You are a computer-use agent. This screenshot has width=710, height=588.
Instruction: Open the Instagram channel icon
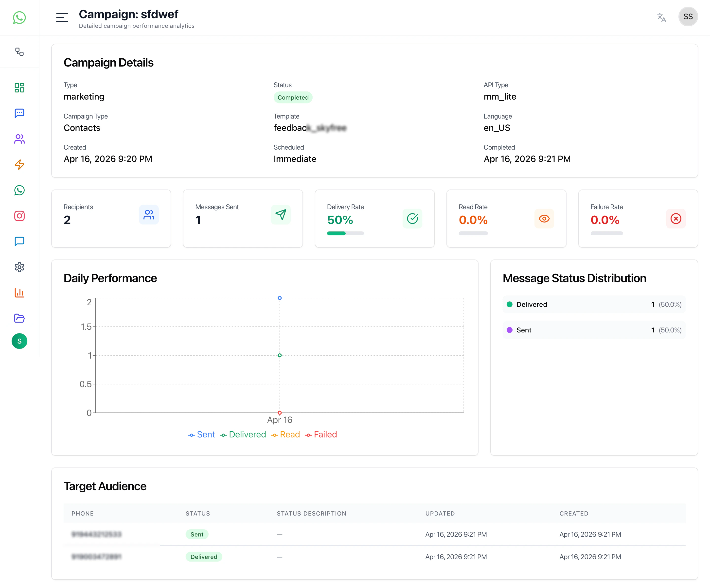[x=19, y=216]
